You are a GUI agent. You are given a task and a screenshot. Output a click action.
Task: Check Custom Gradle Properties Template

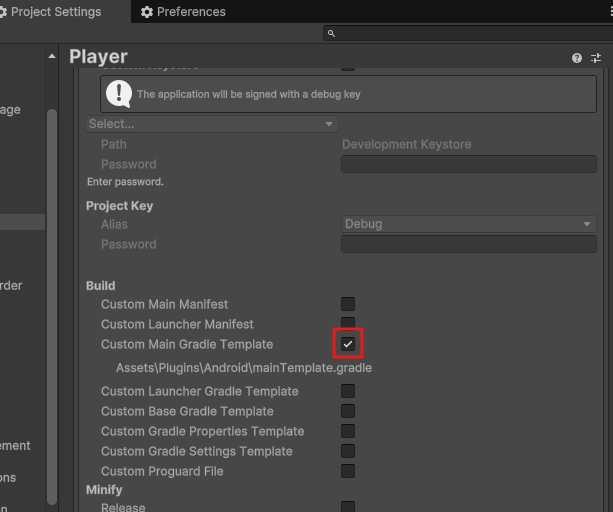click(x=348, y=431)
